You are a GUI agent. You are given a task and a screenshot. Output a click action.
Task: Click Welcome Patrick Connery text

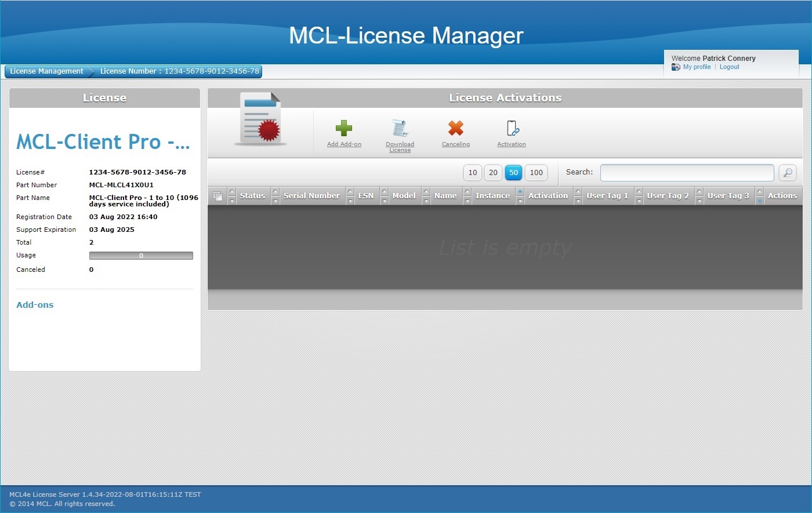pos(713,59)
